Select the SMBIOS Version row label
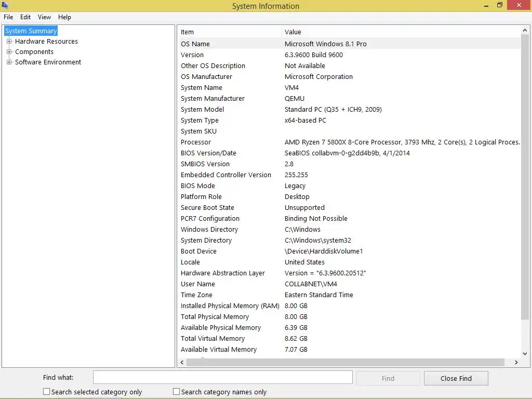Screen dimensions: 532x399 [205, 164]
